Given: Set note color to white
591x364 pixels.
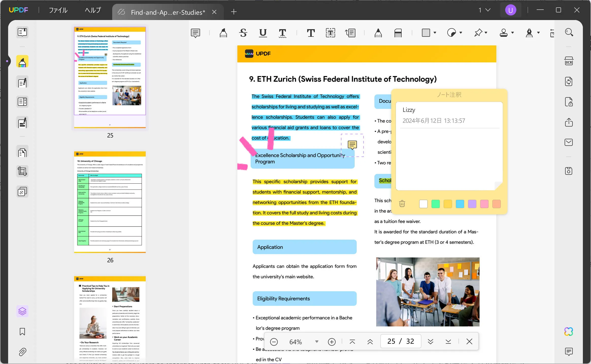Looking at the screenshot, I should tap(423, 204).
